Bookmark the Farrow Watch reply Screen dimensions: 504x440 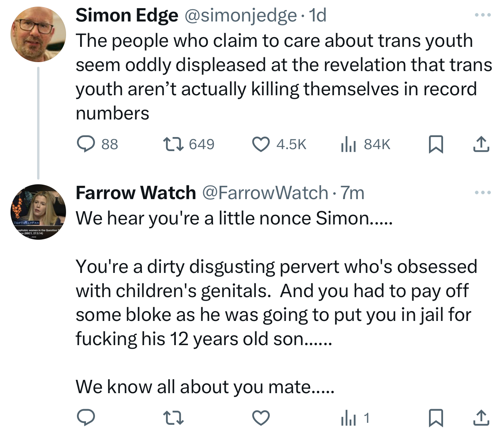click(x=436, y=418)
